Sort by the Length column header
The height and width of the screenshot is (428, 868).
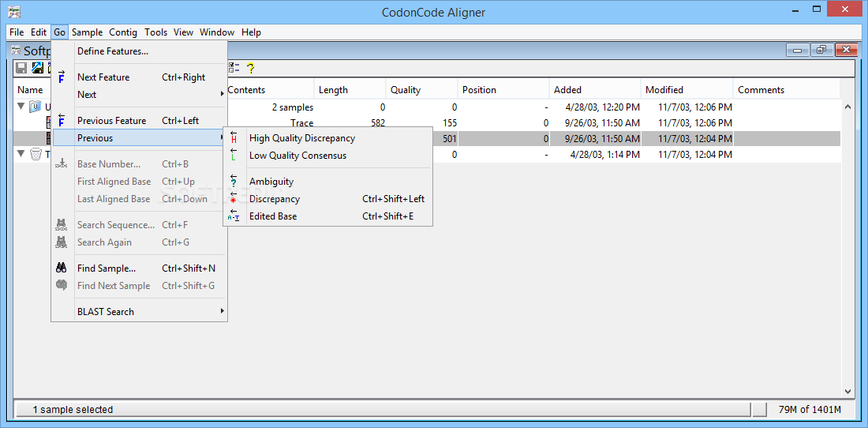click(x=350, y=90)
